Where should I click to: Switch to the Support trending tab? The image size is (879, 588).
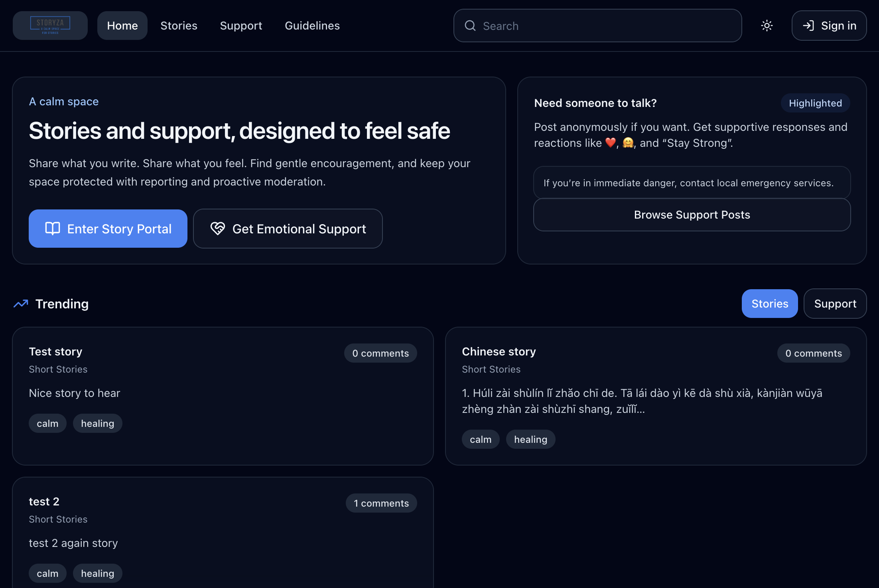[x=835, y=304]
